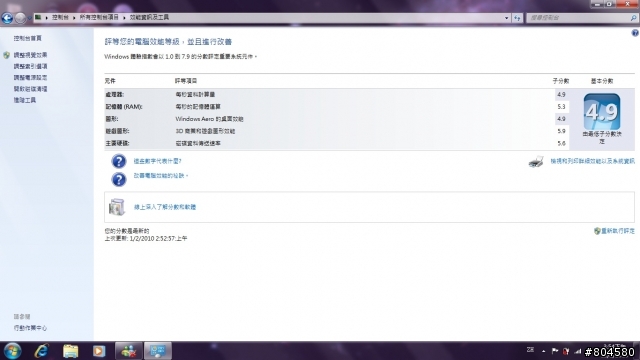The width and height of the screenshot is (640, 360).
Task: Open the address bar history dropdown
Action: (x=507, y=18)
